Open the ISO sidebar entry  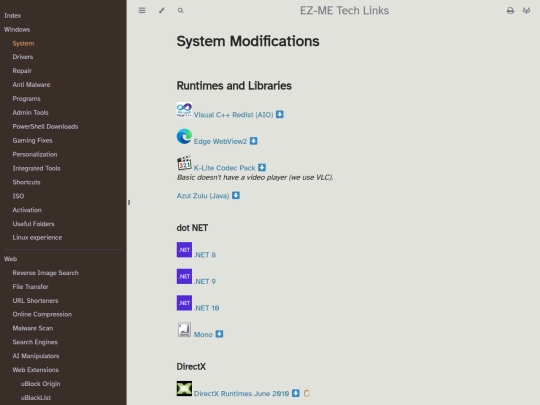[x=18, y=196]
